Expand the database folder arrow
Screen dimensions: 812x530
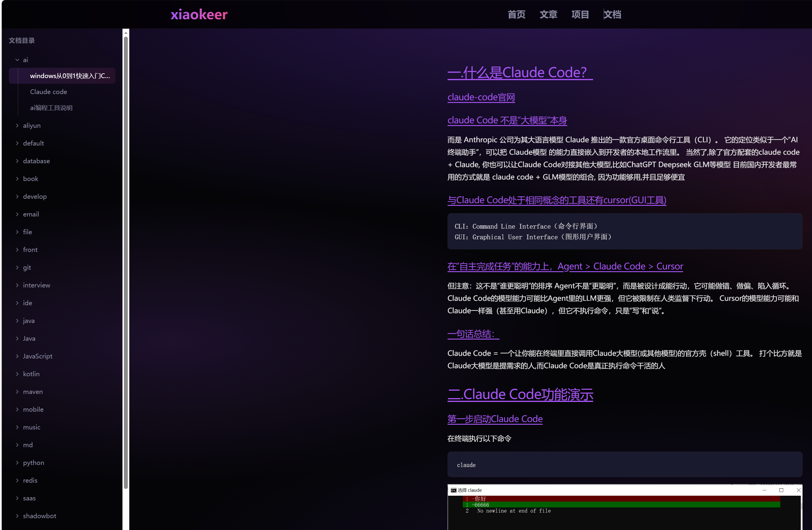point(17,161)
